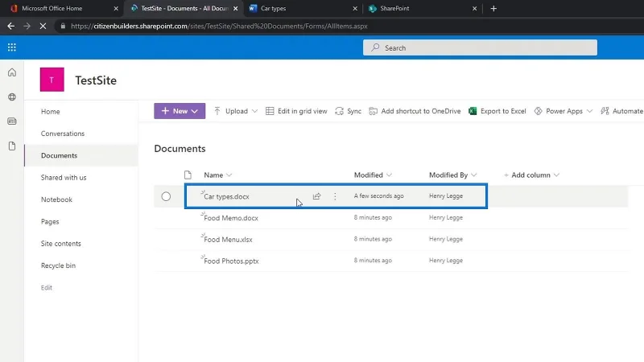Select the Car types.docx row circle

coord(166,196)
